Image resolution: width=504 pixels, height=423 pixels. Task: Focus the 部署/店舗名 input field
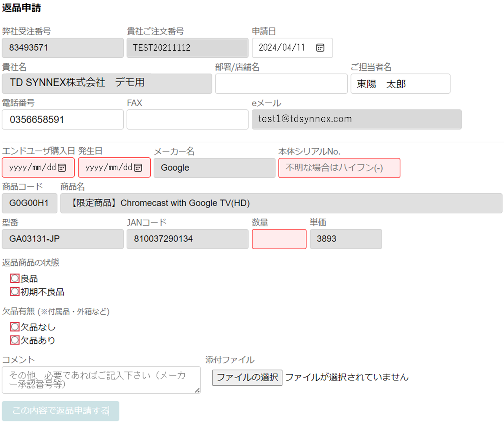pyautogui.click(x=281, y=84)
